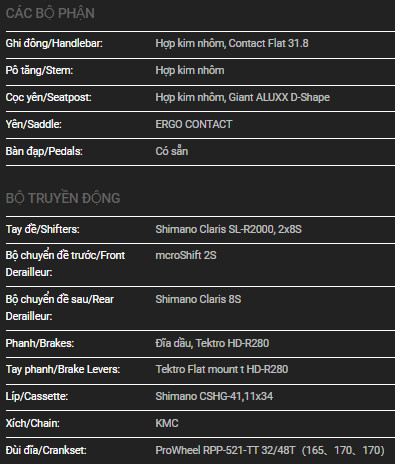Click the Cọc yên/Seatpost label

click(x=49, y=97)
